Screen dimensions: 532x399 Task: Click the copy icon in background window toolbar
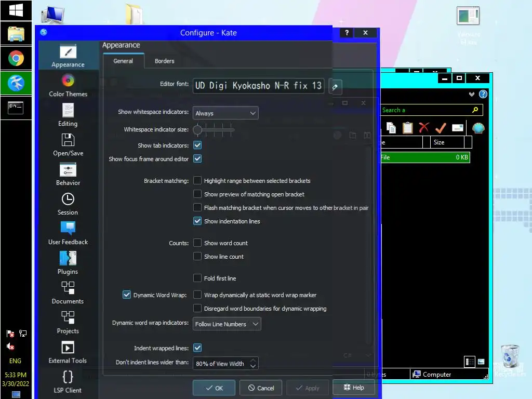point(391,128)
